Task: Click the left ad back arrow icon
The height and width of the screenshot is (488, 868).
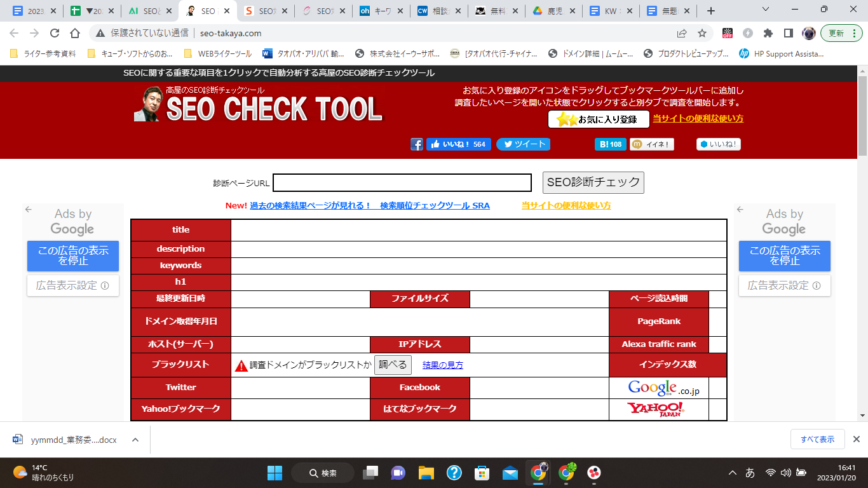Action: tap(29, 209)
